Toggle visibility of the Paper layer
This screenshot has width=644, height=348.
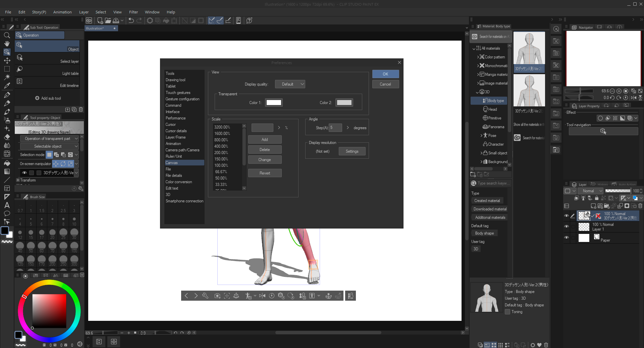(x=567, y=238)
